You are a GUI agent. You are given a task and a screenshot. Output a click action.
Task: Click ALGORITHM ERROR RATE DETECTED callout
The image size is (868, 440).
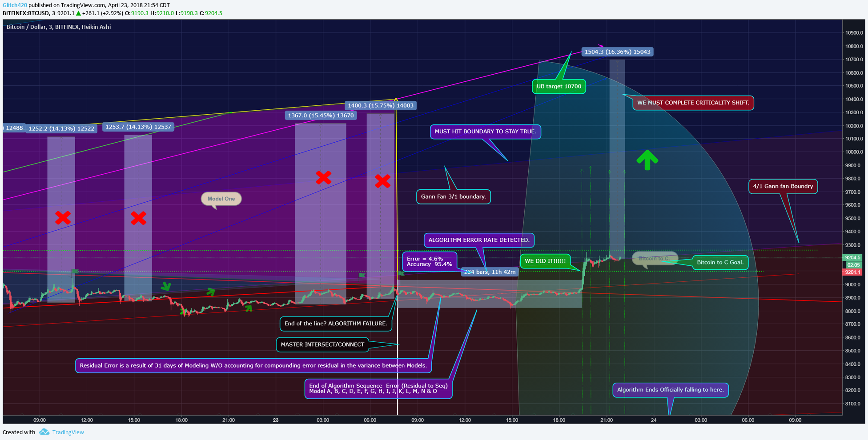(479, 240)
